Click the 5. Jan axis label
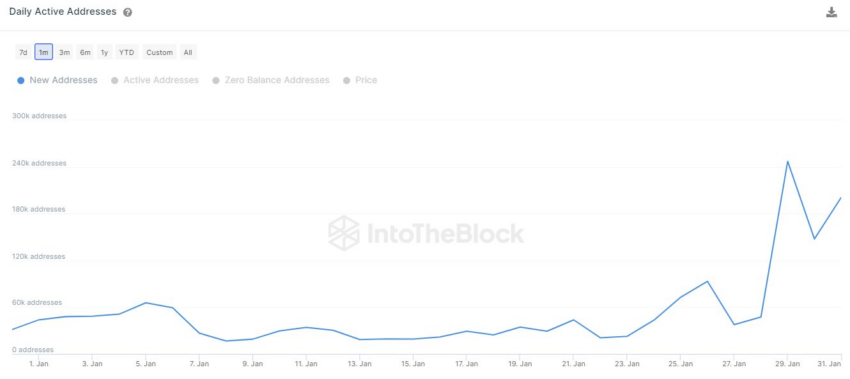 [x=146, y=364]
